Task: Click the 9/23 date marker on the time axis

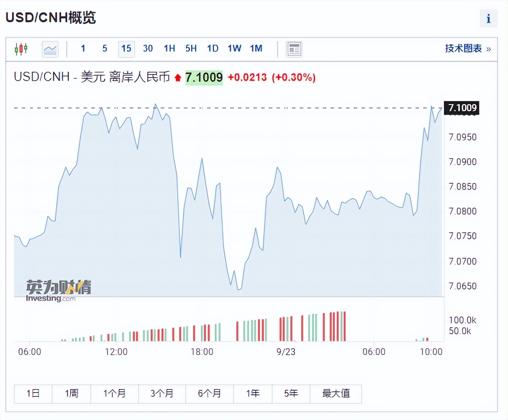Action: click(x=286, y=352)
